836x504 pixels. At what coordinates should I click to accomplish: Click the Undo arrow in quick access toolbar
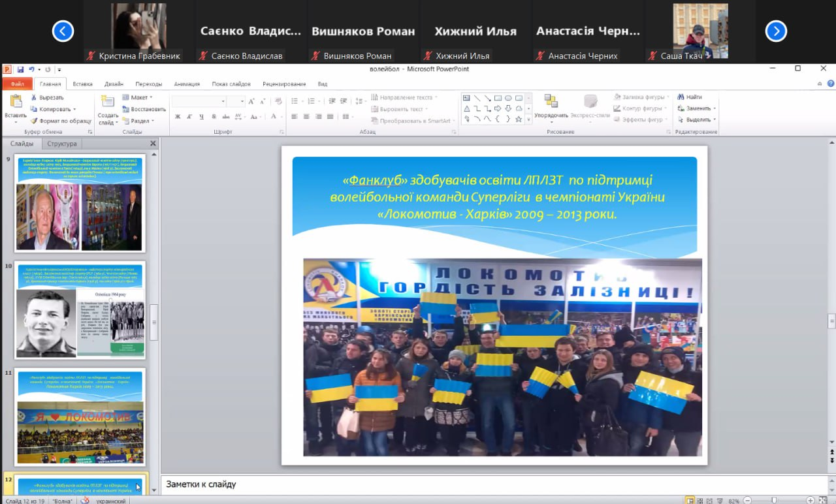click(31, 69)
